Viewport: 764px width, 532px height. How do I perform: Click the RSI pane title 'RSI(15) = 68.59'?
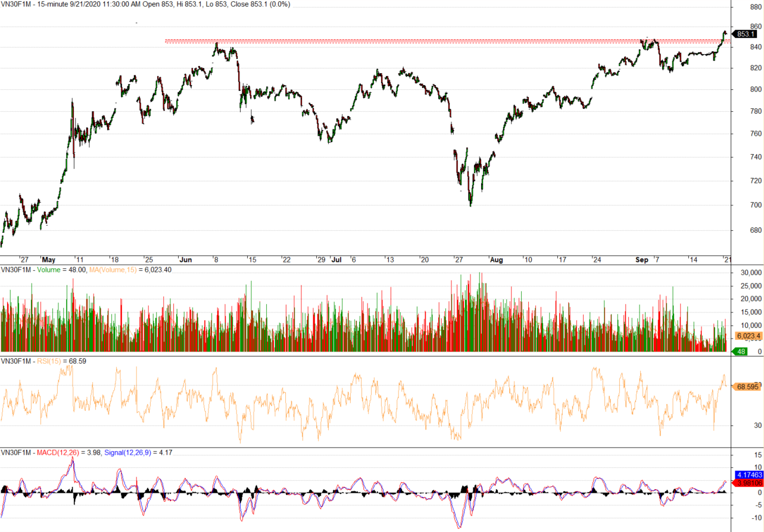click(x=61, y=361)
